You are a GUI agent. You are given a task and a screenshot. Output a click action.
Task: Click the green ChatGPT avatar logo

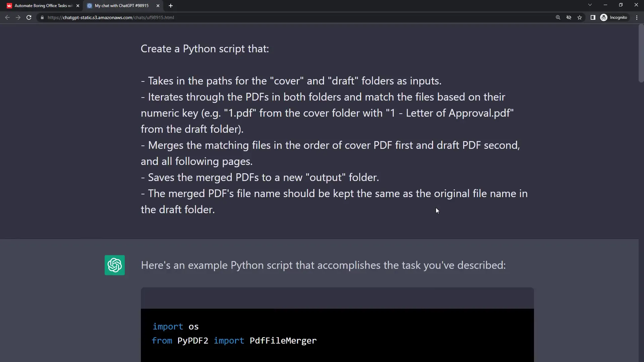(x=115, y=265)
